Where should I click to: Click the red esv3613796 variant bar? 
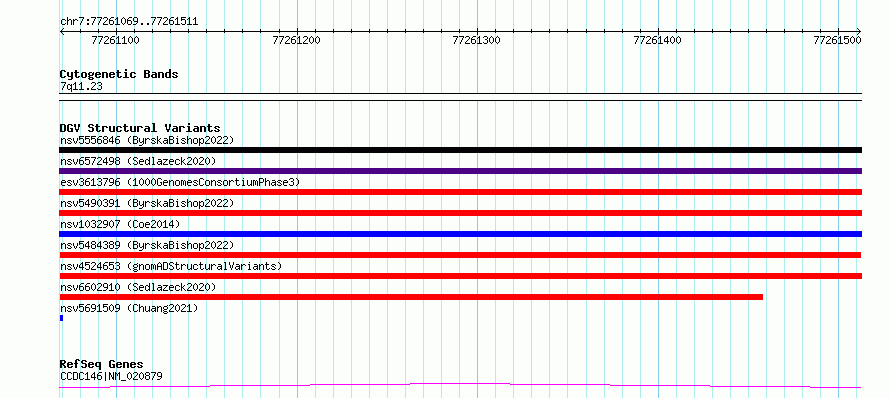(460, 192)
